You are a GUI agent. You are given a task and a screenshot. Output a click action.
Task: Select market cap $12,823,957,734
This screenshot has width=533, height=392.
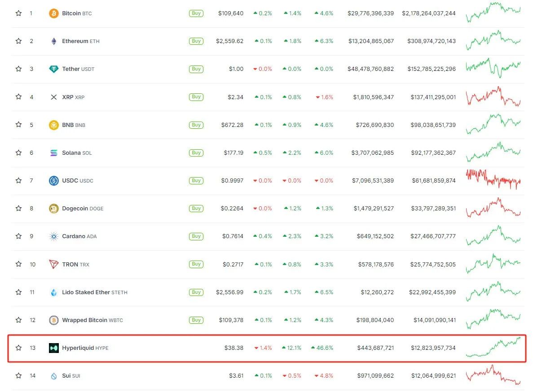point(433,348)
